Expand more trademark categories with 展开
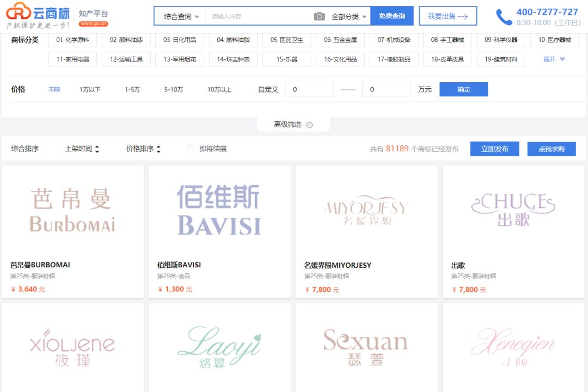588x392 pixels. 554,59
